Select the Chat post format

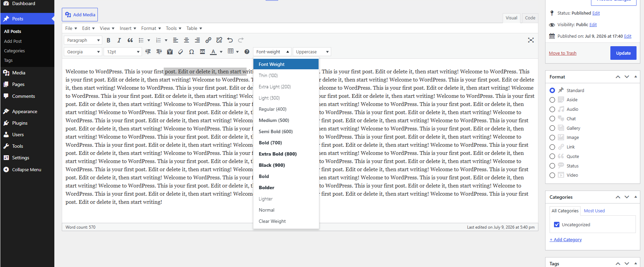(552, 119)
